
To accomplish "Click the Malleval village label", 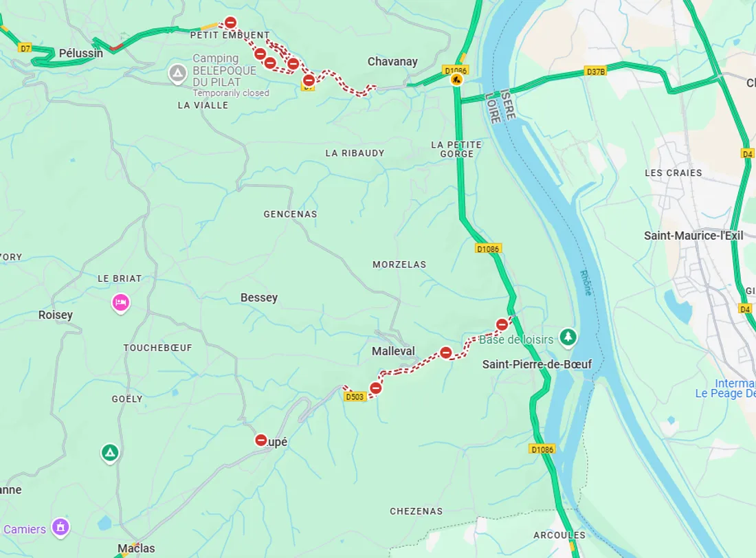I will pos(393,351).
